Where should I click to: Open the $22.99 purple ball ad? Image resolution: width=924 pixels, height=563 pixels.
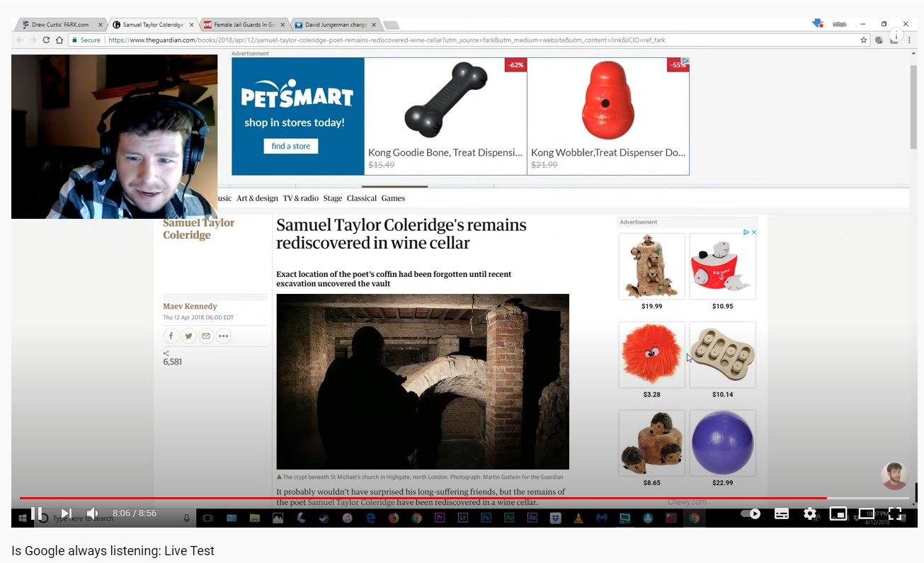click(x=722, y=443)
